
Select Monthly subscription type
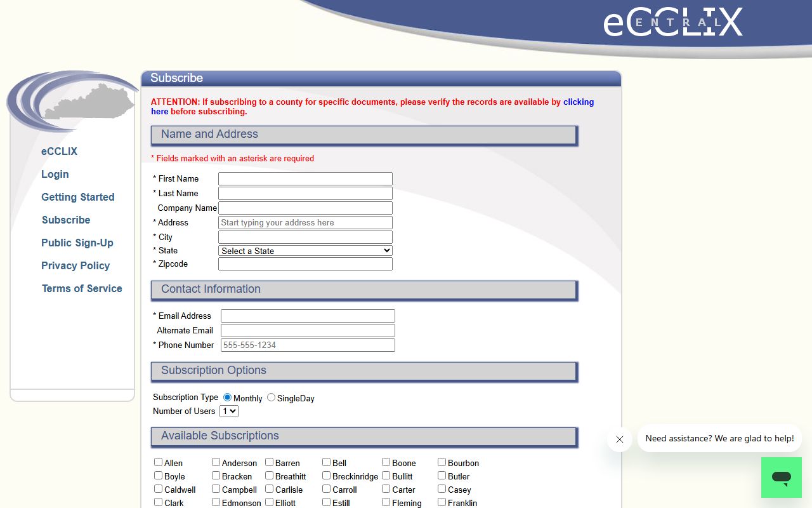(x=227, y=398)
